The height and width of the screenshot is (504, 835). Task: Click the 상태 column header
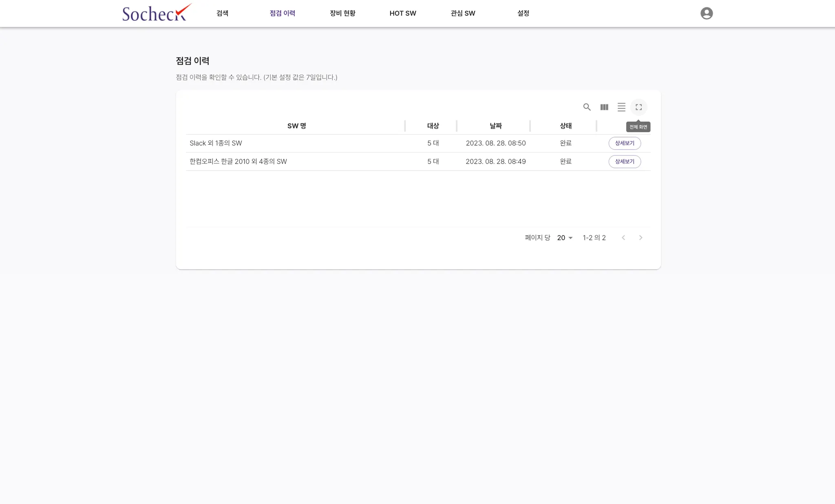(566, 126)
